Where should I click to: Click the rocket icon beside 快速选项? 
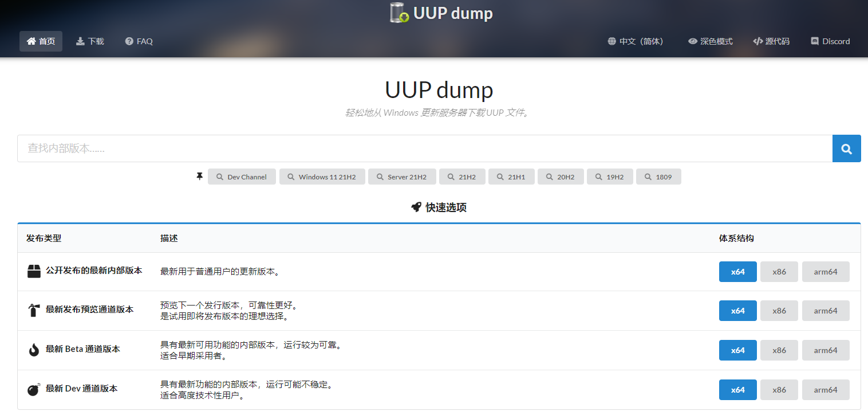[416, 207]
